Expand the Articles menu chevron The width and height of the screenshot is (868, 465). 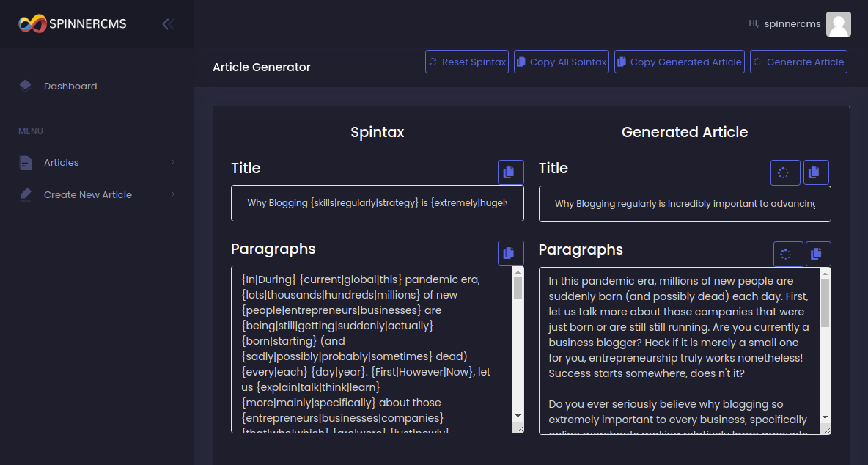click(x=173, y=162)
